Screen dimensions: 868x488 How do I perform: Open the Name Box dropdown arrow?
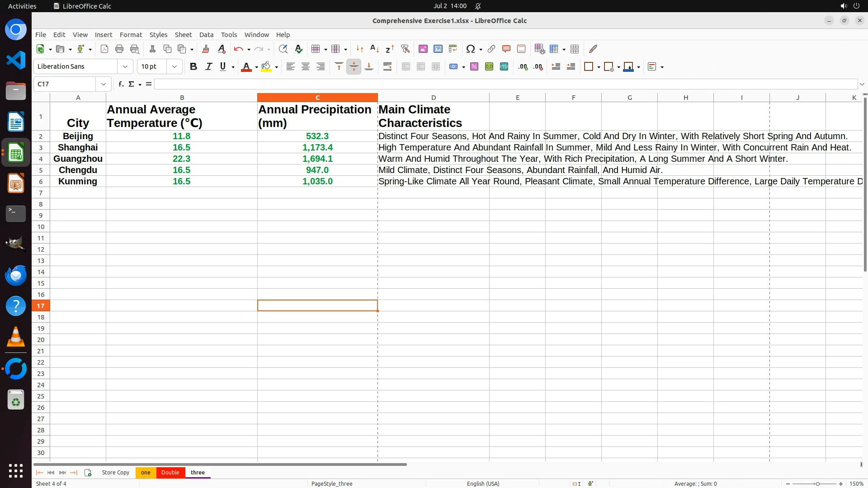click(x=104, y=84)
